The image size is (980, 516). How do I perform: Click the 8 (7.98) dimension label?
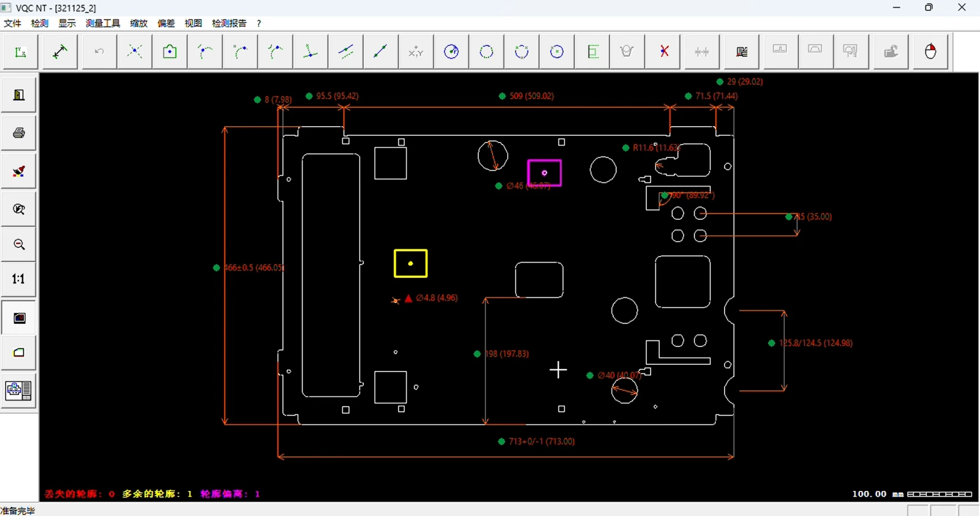pos(278,99)
